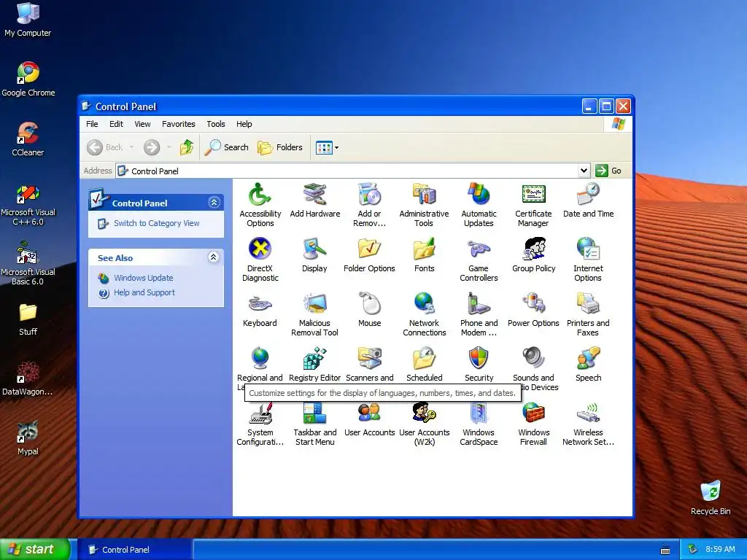
Task: Toggle the Folders pane button
Action: [280, 147]
